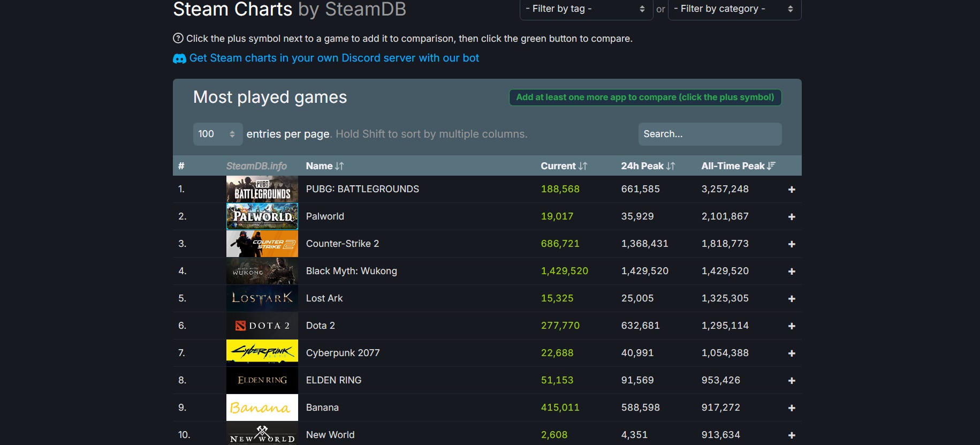The height and width of the screenshot is (445, 980).
Task: Open PUBG: BATTLEGROUNDS game thumbnail
Action: point(262,189)
